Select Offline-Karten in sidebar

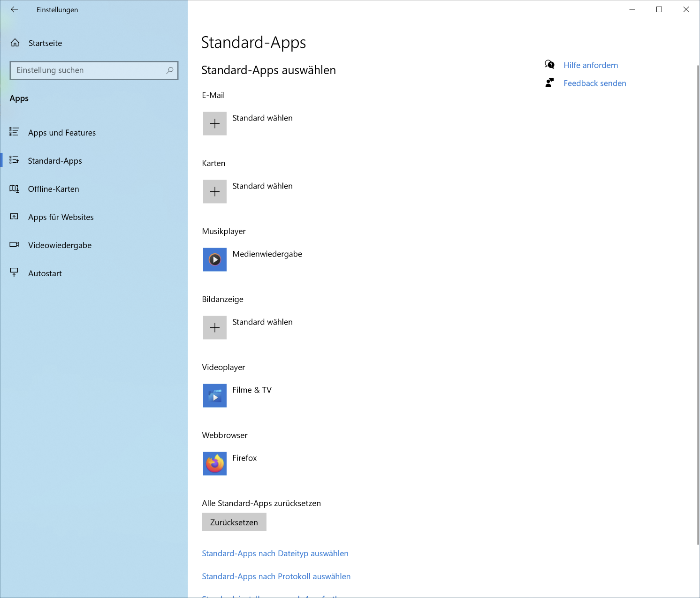point(94,189)
